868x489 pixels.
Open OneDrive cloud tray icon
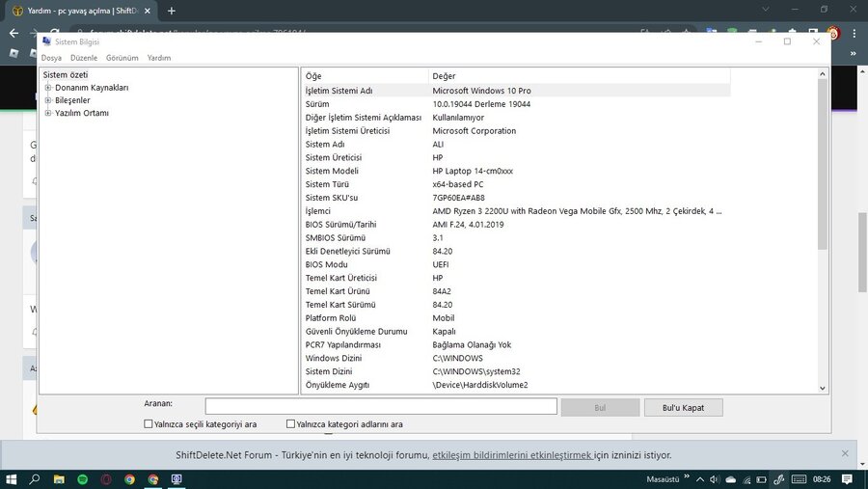pos(731,479)
